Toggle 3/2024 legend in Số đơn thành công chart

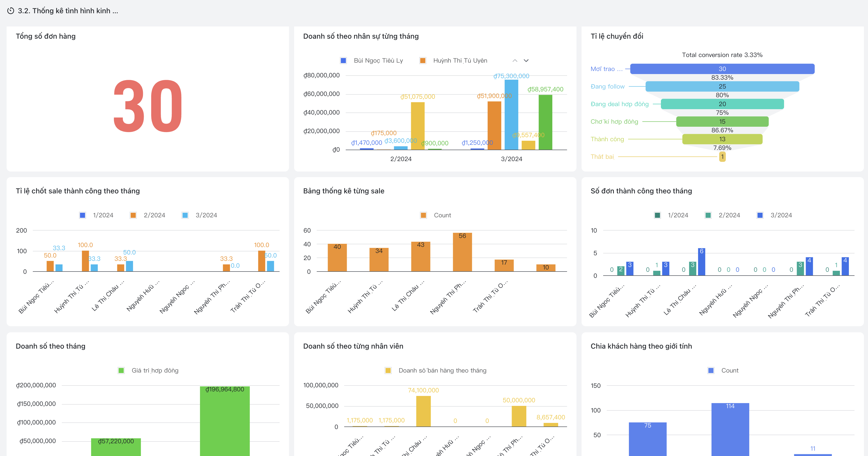(774, 215)
